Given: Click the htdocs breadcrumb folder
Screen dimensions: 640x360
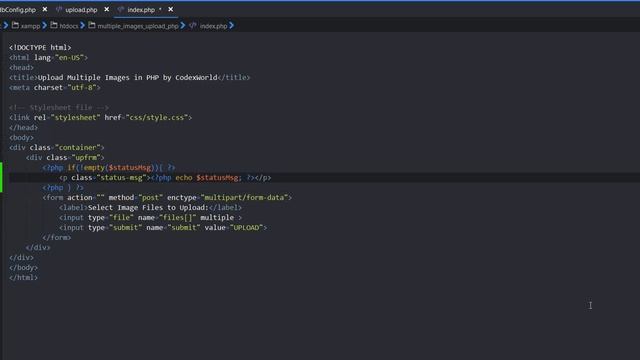Looking at the screenshot, I should click(x=69, y=26).
